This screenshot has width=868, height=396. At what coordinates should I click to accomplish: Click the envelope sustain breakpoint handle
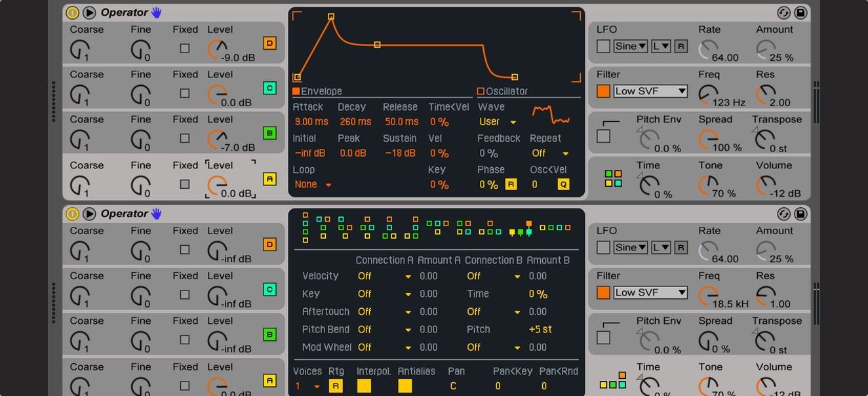(377, 45)
